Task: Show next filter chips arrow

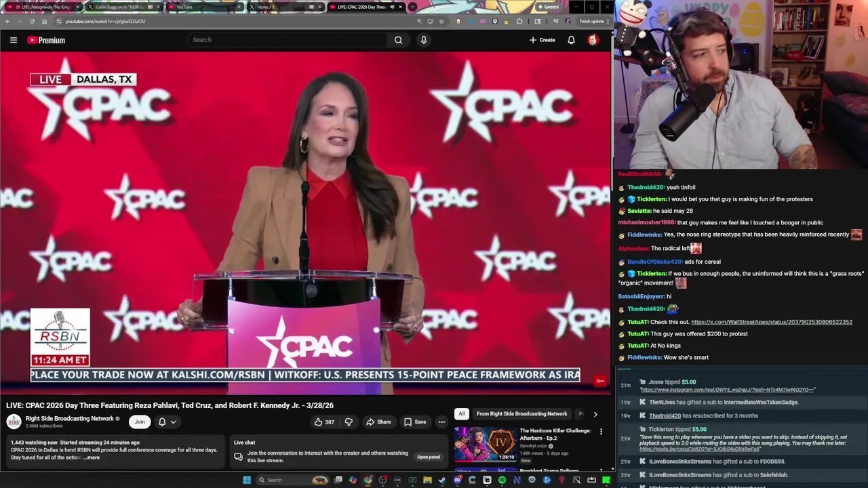Action: (x=595, y=413)
